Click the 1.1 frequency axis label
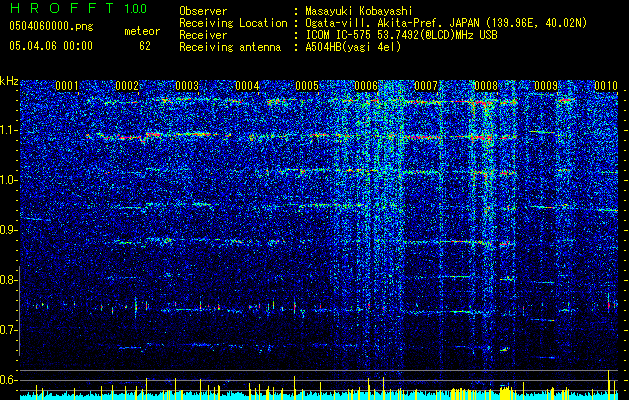This screenshot has width=629, height=400. [8, 130]
